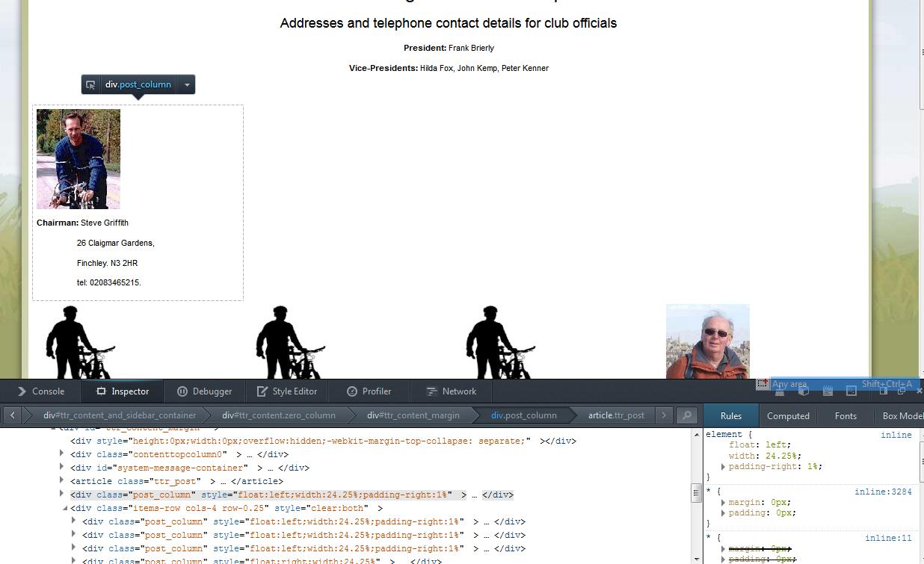
Task: Open the Network monitor tab
Action: tap(451, 391)
